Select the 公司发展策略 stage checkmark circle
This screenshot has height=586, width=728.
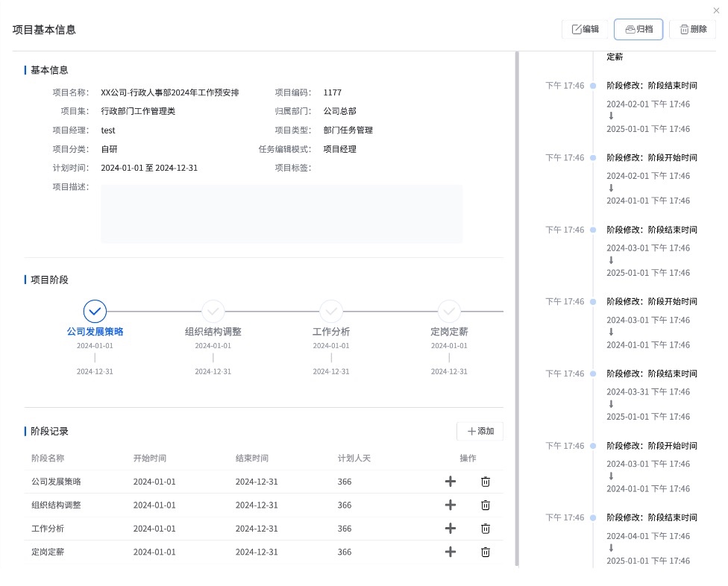[95, 312]
